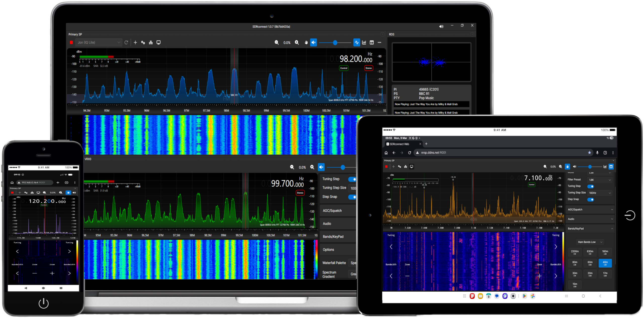The image size is (644, 318).
Task: Tune right arrow on tablet waterfall
Action: tap(556, 247)
